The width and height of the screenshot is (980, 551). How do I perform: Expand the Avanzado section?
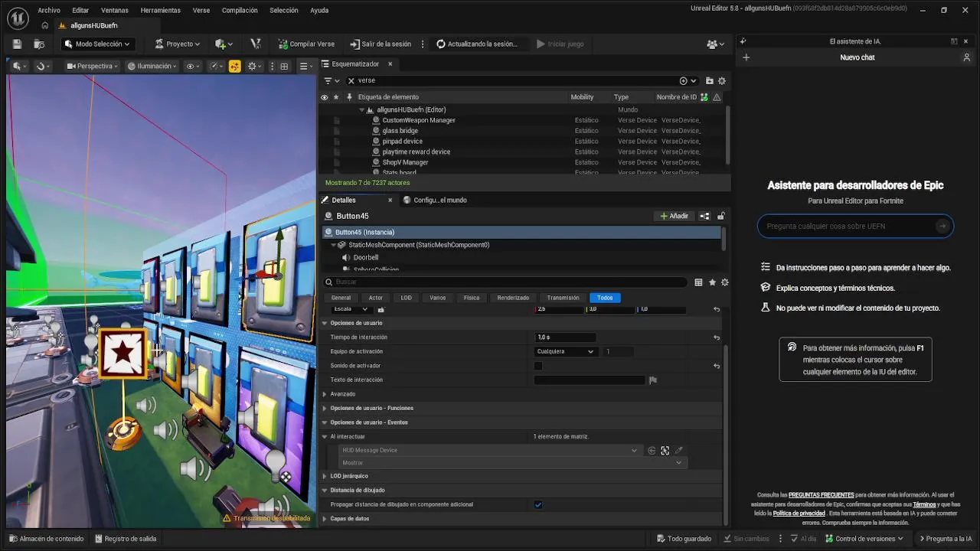click(x=325, y=394)
